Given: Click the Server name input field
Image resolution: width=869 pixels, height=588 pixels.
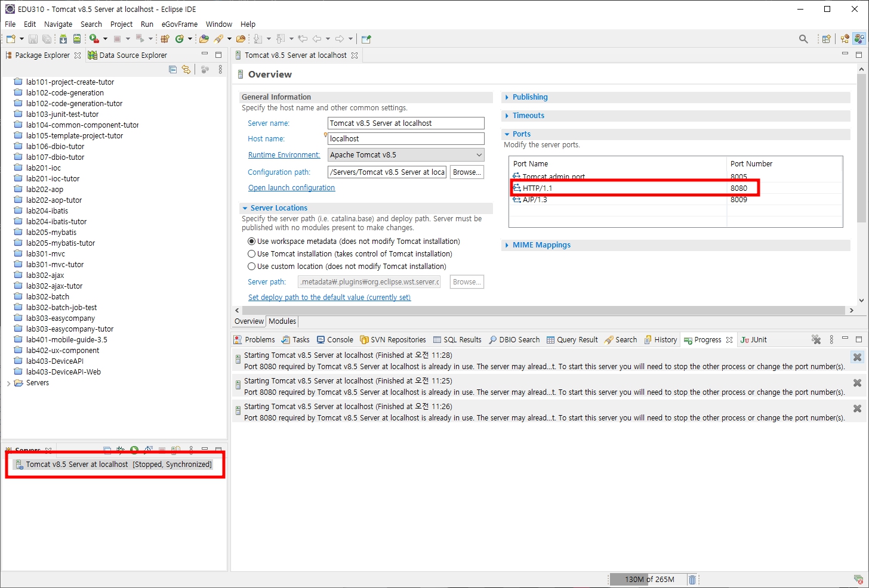Looking at the screenshot, I should point(406,123).
